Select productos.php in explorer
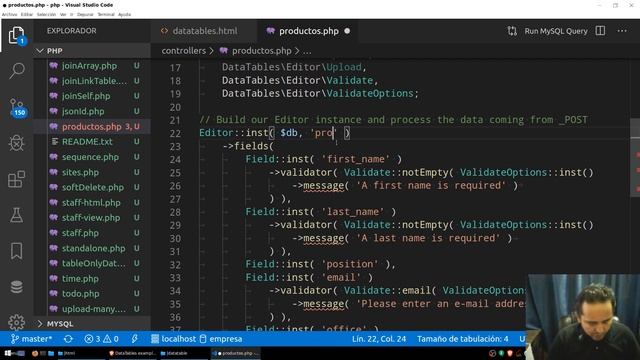 pyautogui.click(x=92, y=127)
